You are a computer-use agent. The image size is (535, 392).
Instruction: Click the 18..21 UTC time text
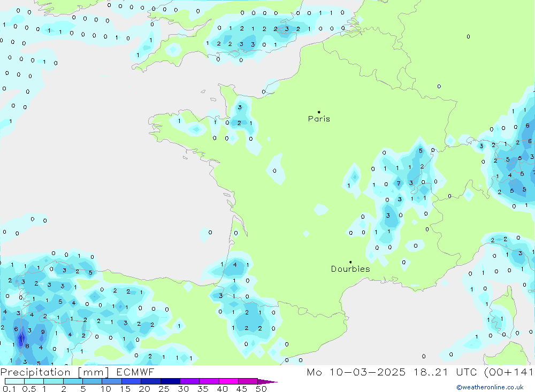pyautogui.click(x=445, y=372)
